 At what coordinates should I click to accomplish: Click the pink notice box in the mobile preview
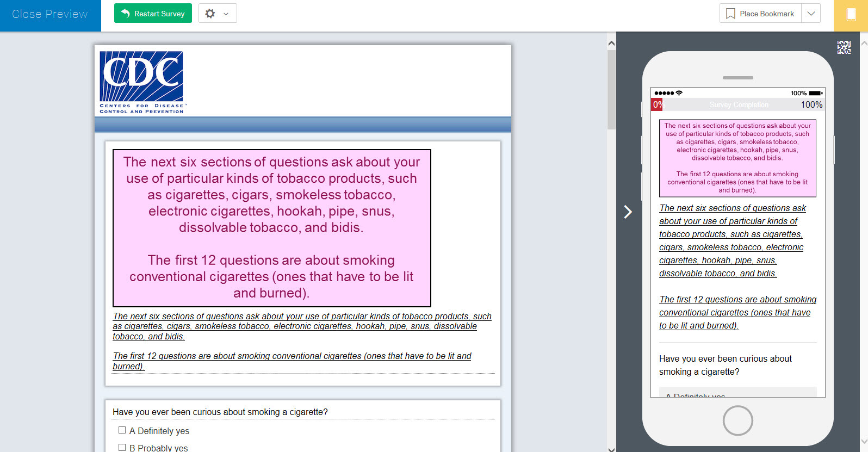[737, 158]
